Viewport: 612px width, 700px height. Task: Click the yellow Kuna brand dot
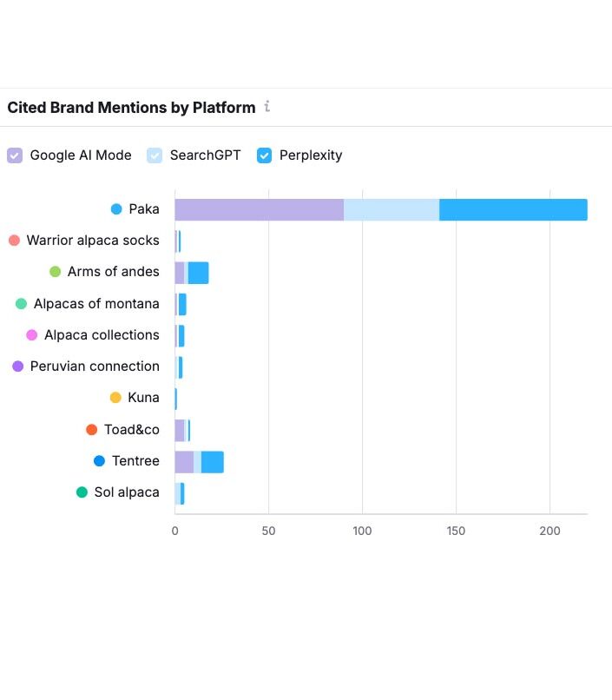(115, 398)
